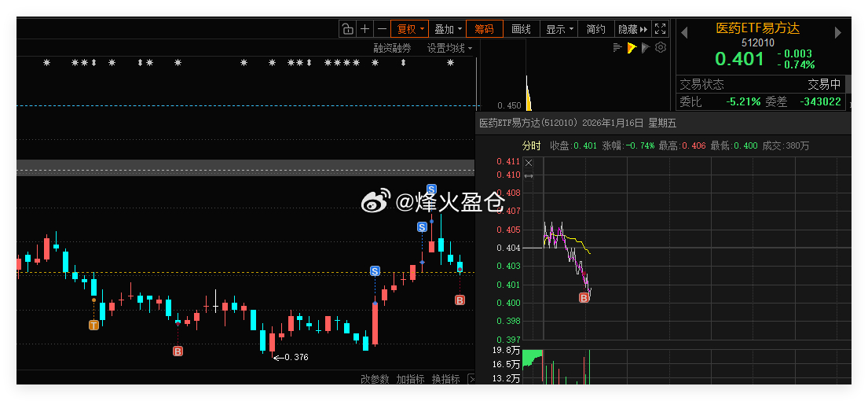Open the 显示 dropdown

click(x=559, y=29)
